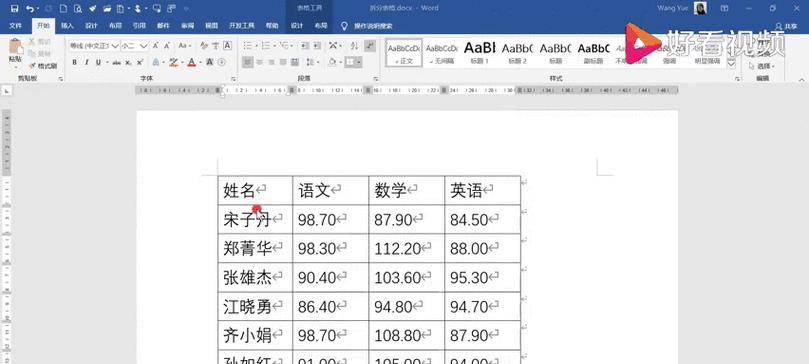Open file folder icon in quick access toolbar

[x=107, y=8]
